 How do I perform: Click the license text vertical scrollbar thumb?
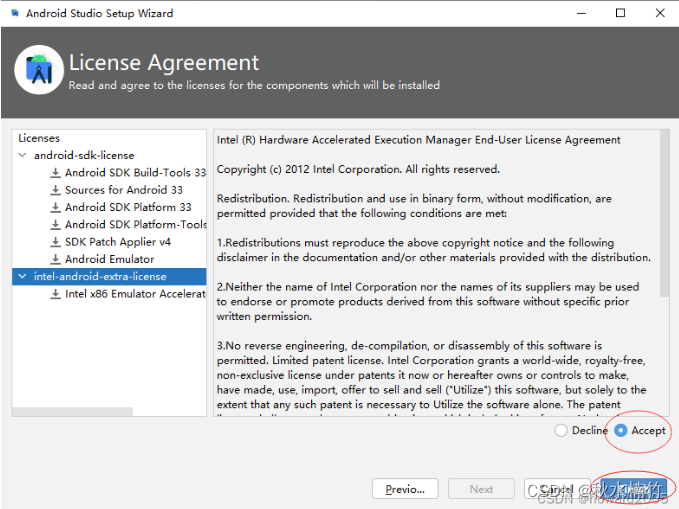point(664,213)
